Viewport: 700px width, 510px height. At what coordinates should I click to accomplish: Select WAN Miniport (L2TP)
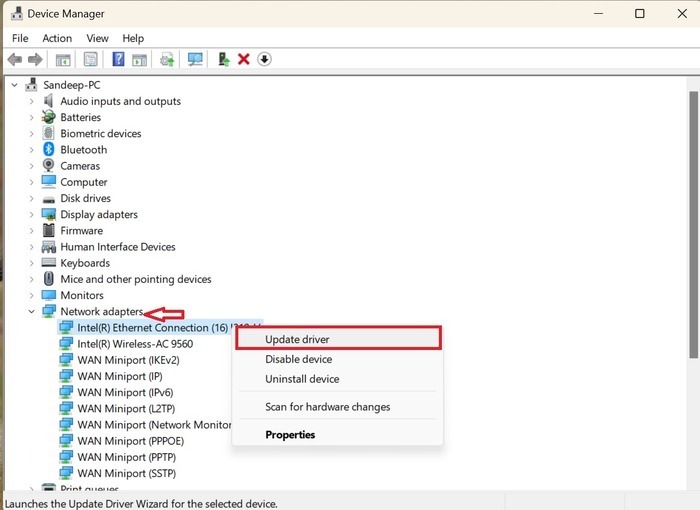coord(126,408)
